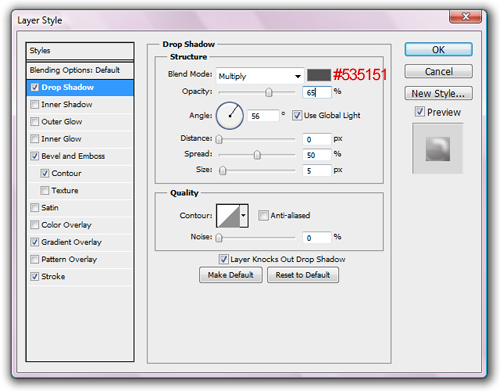
Task: Open the Stroke settings label
Action: pos(53,276)
